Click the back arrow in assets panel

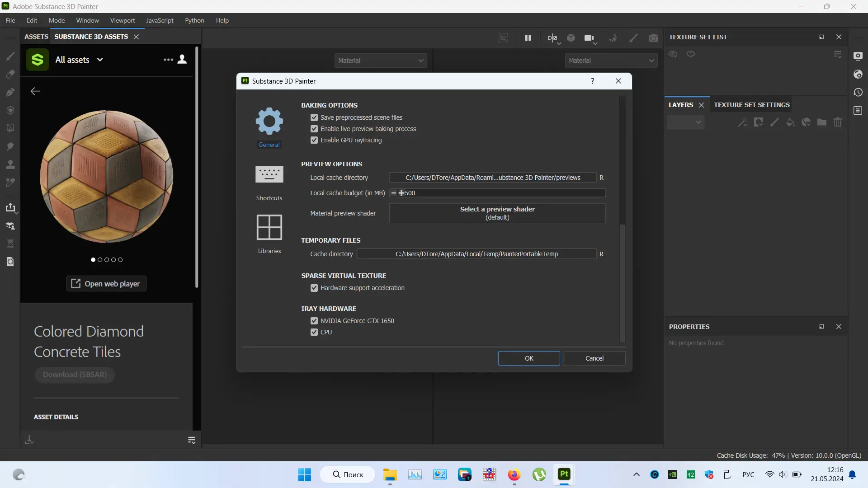[x=35, y=91]
